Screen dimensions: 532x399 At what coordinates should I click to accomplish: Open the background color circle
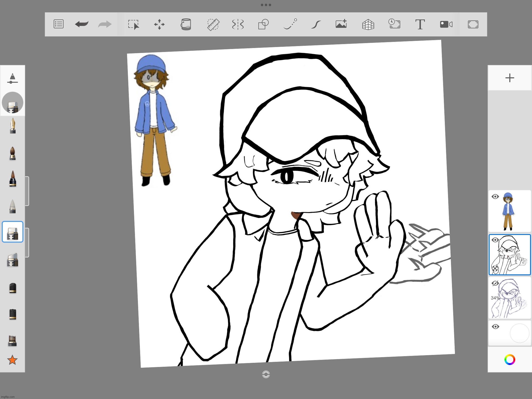[519, 333]
